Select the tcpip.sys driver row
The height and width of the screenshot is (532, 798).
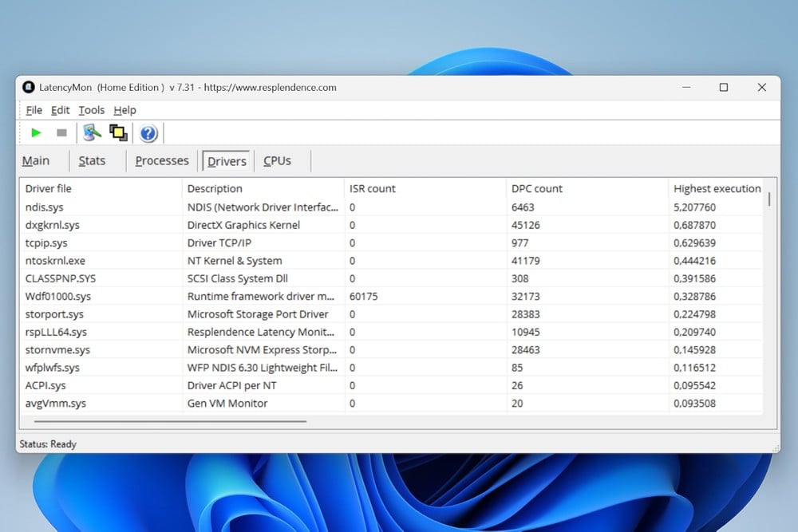pyautogui.click(x=392, y=243)
